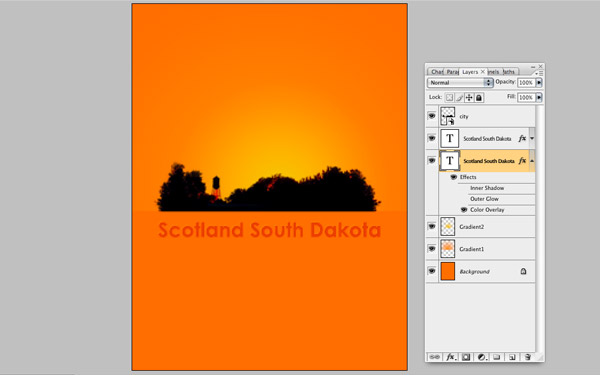The height and width of the screenshot is (375, 600).
Task: Click the Gradient2 layer thumbnail
Action: [x=448, y=227]
